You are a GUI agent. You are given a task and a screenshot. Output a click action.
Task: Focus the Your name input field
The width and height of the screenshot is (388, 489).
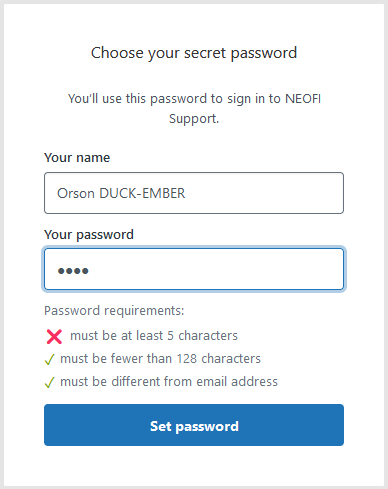[194, 193]
